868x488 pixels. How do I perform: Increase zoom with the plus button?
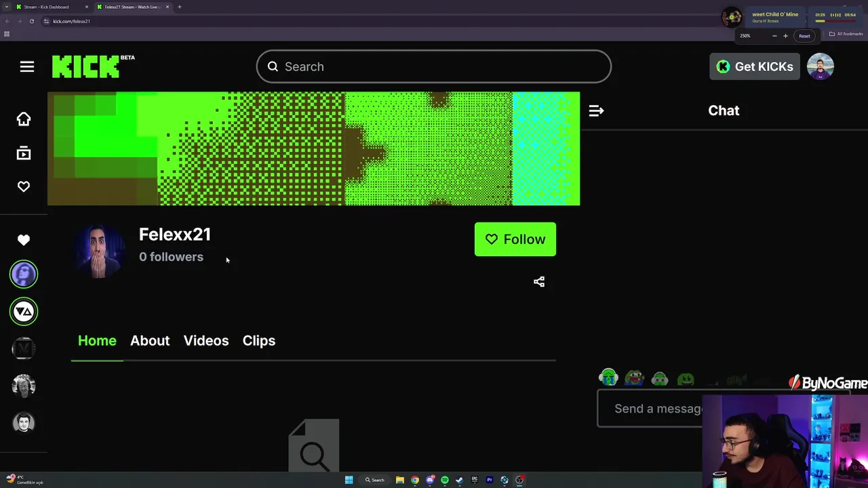[785, 36]
